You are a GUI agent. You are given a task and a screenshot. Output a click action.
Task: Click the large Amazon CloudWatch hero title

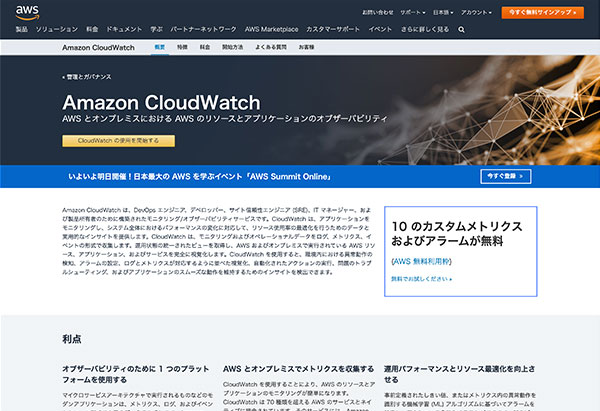tap(161, 103)
